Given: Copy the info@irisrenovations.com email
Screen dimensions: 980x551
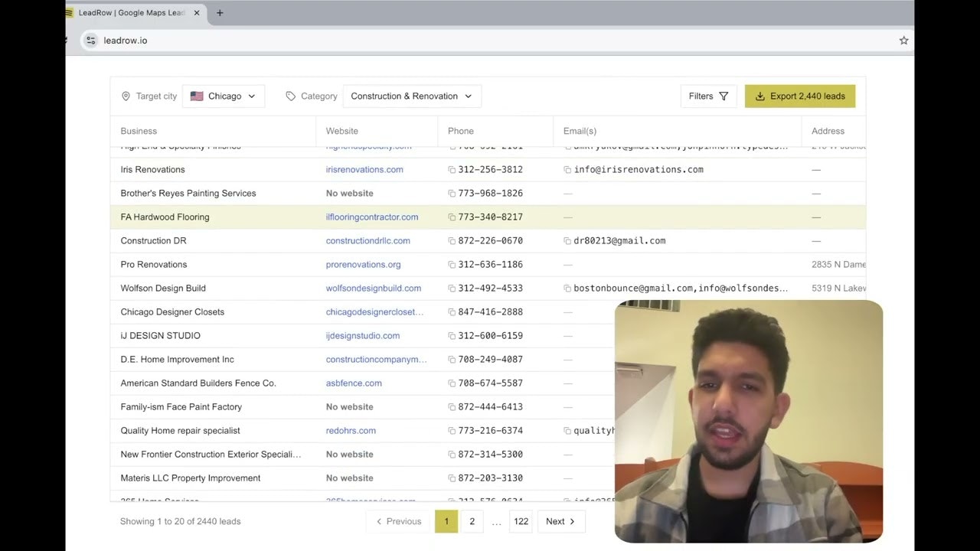Looking at the screenshot, I should pyautogui.click(x=567, y=170).
